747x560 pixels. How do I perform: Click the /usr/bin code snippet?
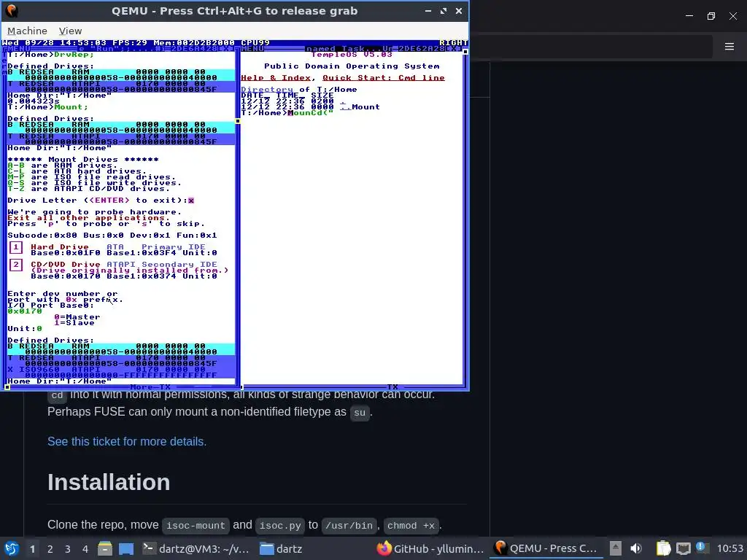click(349, 525)
